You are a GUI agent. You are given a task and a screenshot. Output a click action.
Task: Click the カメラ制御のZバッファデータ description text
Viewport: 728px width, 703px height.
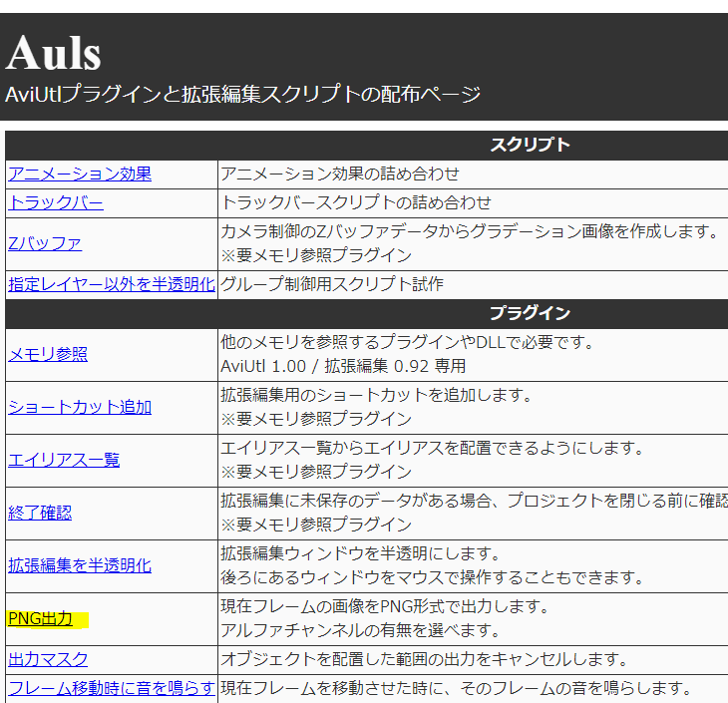point(470,231)
